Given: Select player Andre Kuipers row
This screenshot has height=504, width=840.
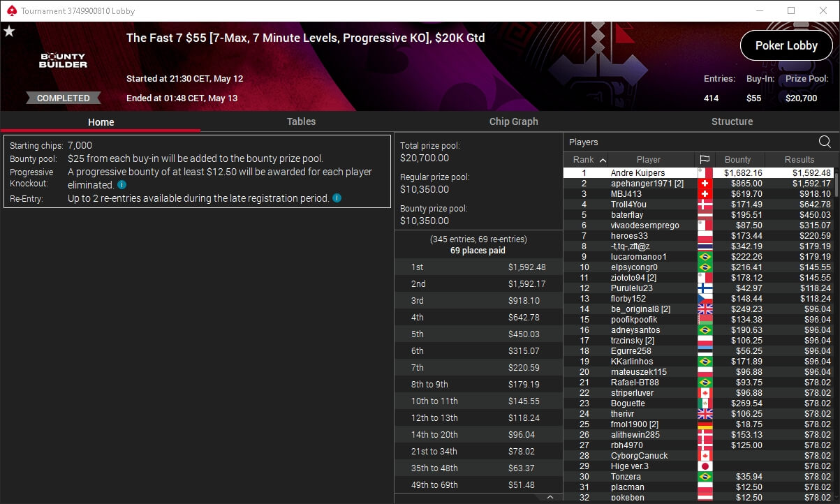Looking at the screenshot, I should (698, 172).
